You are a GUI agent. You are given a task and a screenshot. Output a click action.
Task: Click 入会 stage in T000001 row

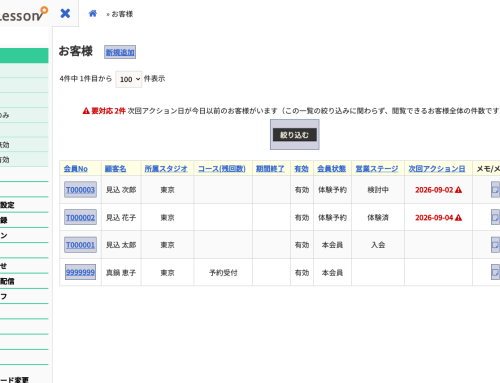(x=378, y=245)
